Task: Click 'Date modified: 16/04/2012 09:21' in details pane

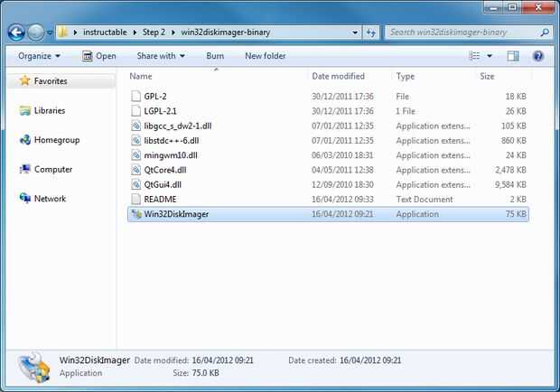Action: [194, 360]
